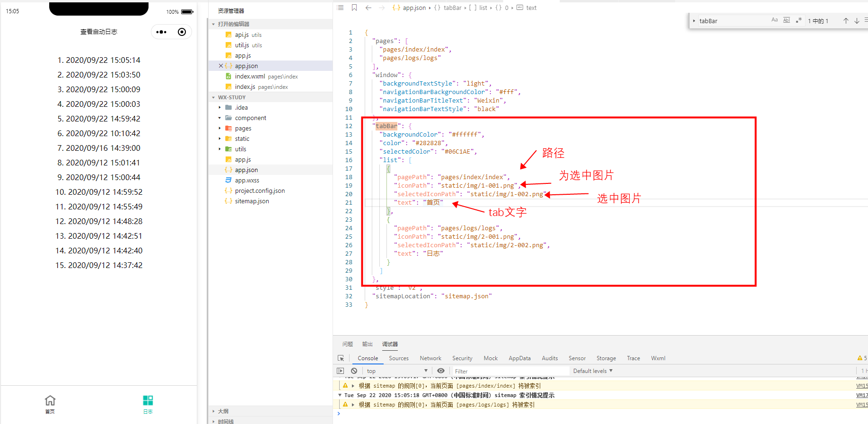Collapse the 15:05:18 sitemap log group
Image resolution: width=868 pixels, height=424 pixels.
point(340,395)
